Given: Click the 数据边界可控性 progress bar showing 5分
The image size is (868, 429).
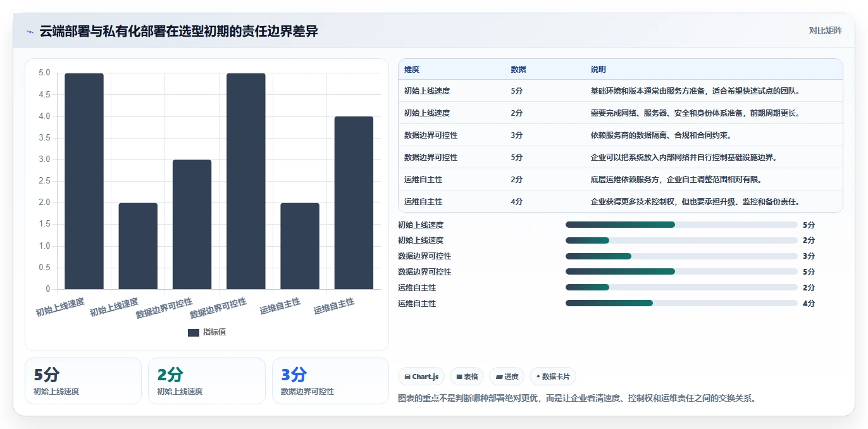Looking at the screenshot, I should coord(681,272).
